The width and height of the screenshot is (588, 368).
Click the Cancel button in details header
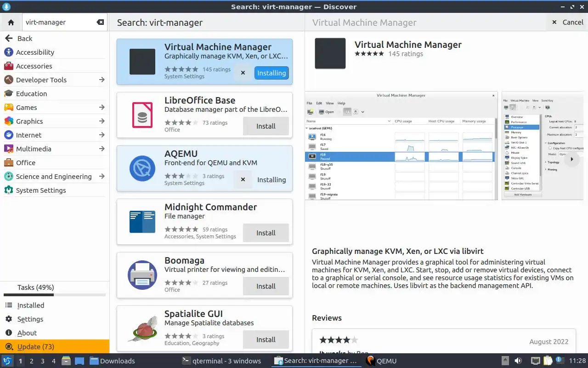click(567, 22)
